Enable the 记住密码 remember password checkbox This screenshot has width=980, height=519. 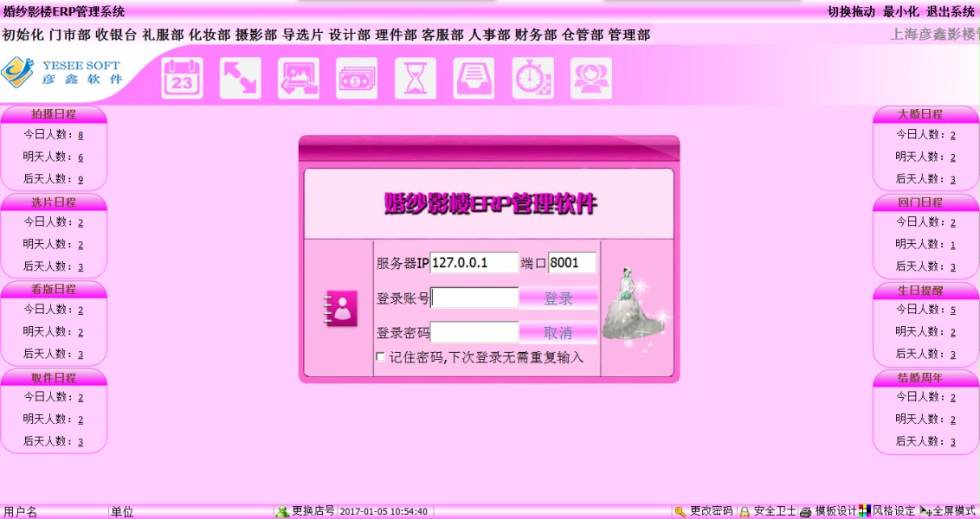380,357
